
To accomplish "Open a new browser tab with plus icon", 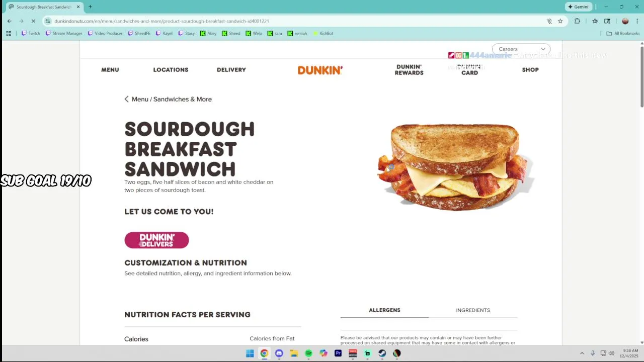I will 90,7.
